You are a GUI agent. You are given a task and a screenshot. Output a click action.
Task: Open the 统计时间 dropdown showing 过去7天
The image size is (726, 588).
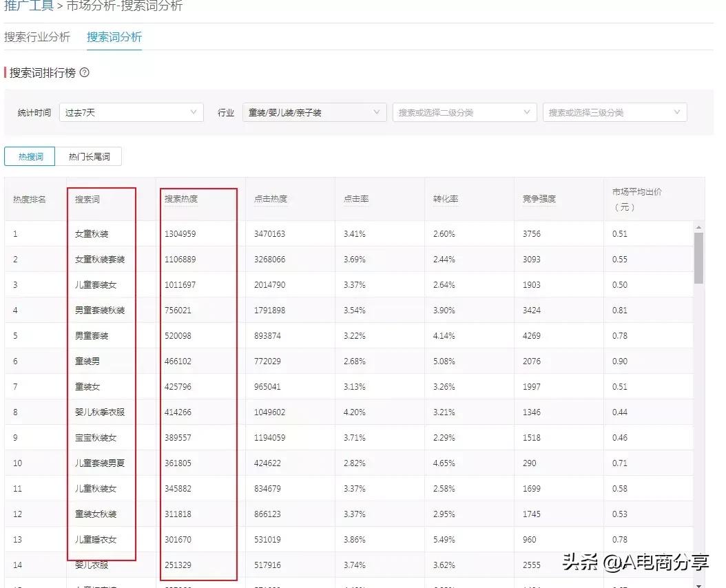131,112
